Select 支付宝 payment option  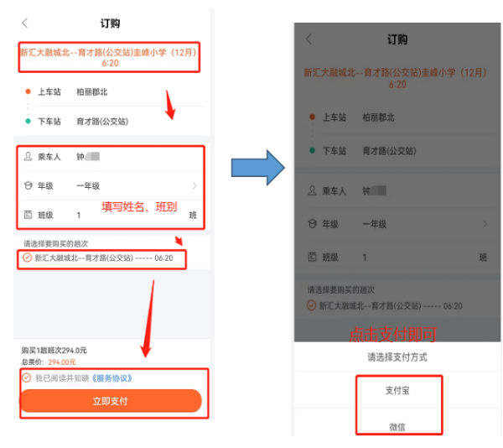(x=397, y=391)
